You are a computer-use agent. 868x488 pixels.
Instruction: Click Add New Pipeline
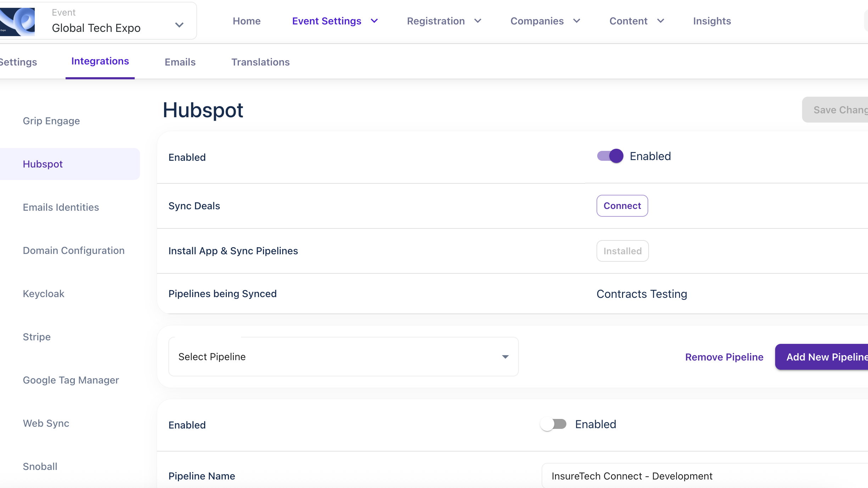point(822,357)
